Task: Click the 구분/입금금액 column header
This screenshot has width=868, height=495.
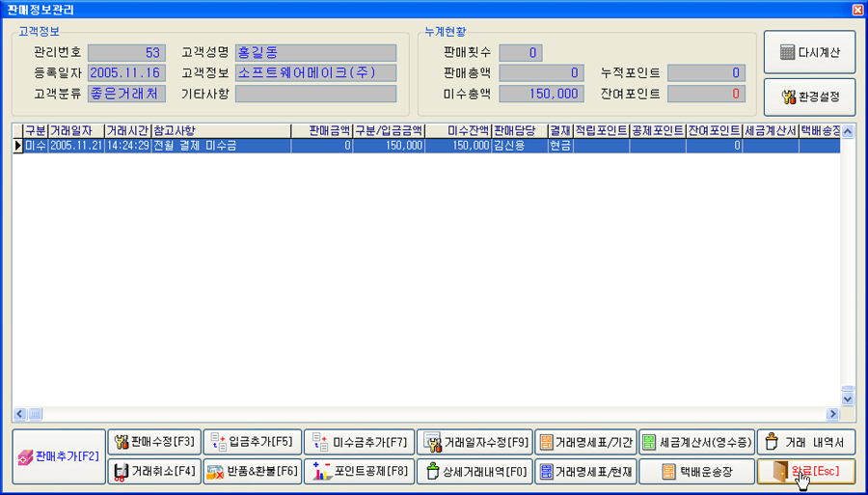Action: coord(388,131)
